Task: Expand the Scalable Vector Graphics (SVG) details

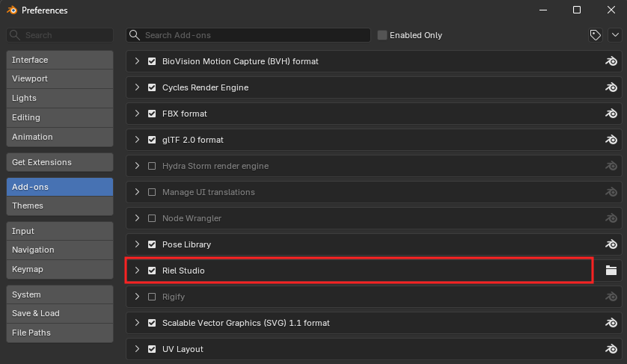Action: [137, 323]
